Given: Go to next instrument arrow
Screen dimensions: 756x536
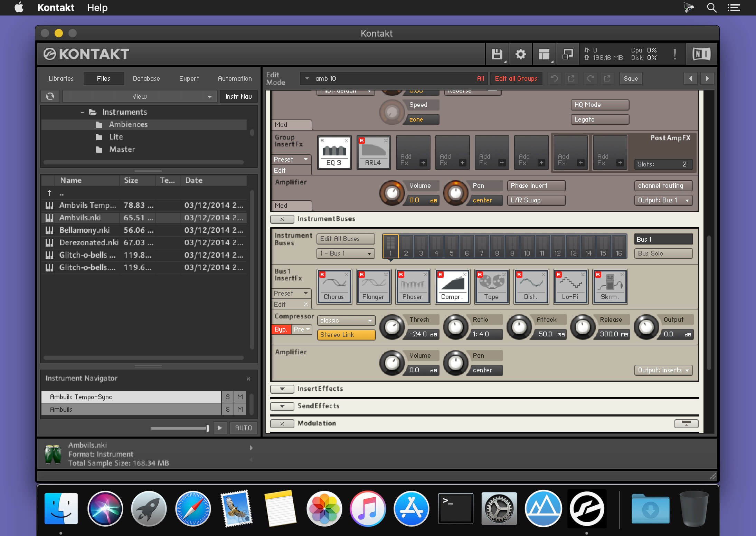Looking at the screenshot, I should (707, 78).
